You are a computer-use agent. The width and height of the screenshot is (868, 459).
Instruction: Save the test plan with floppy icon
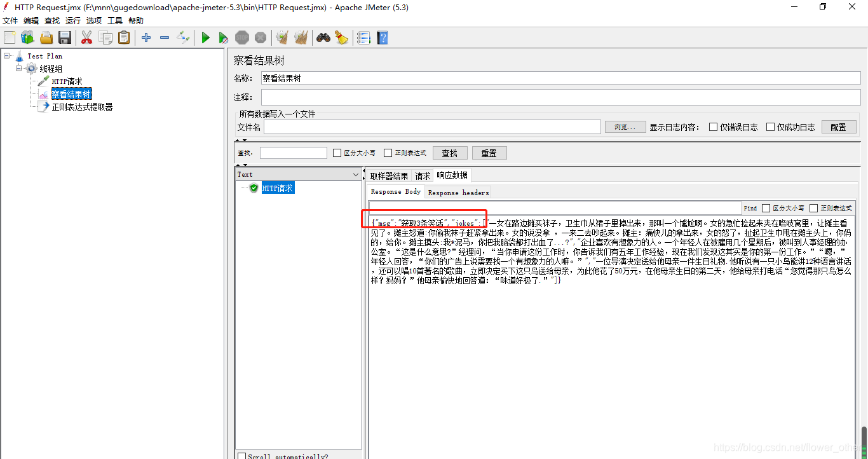pyautogui.click(x=65, y=38)
